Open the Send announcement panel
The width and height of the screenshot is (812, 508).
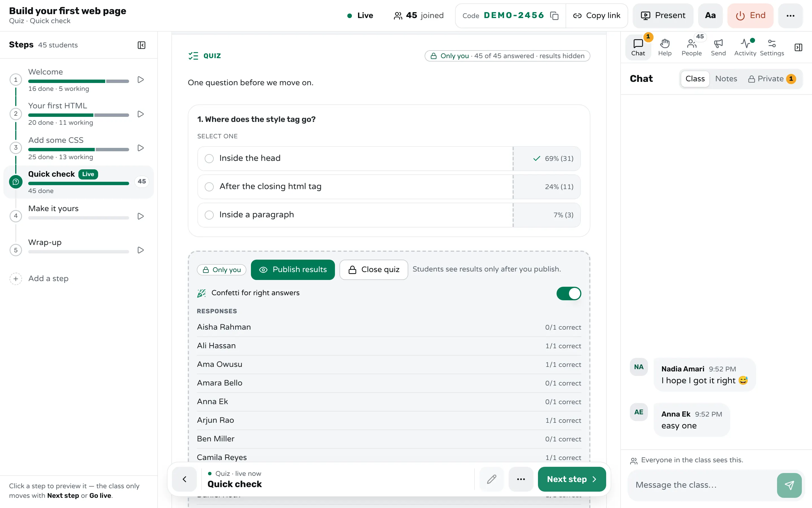718,47
